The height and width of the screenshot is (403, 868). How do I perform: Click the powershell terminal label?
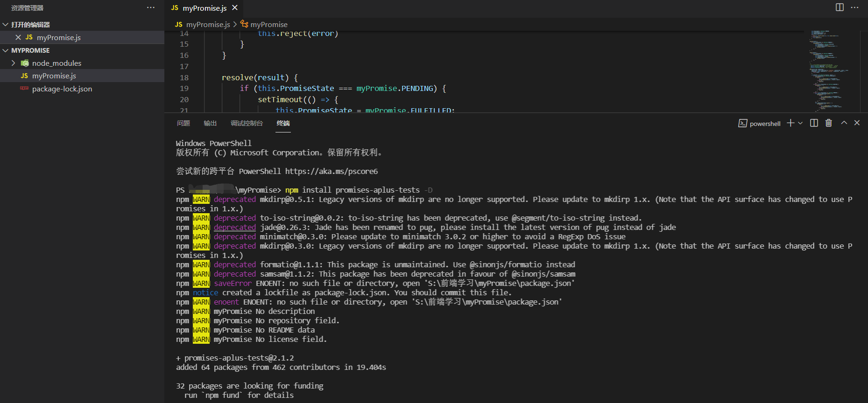point(765,124)
